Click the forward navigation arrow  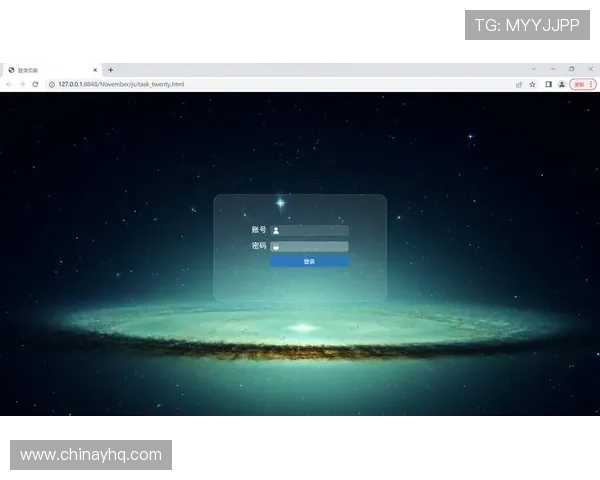(22, 84)
